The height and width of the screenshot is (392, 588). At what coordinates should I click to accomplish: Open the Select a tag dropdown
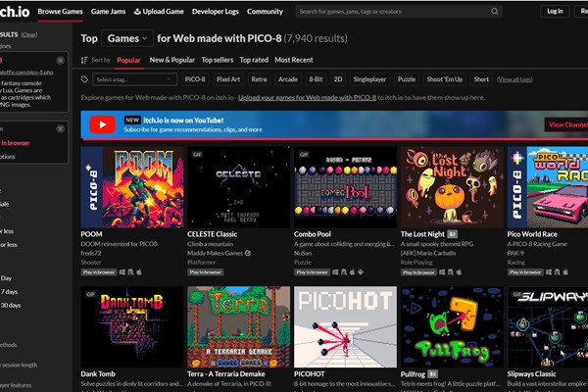(135, 79)
